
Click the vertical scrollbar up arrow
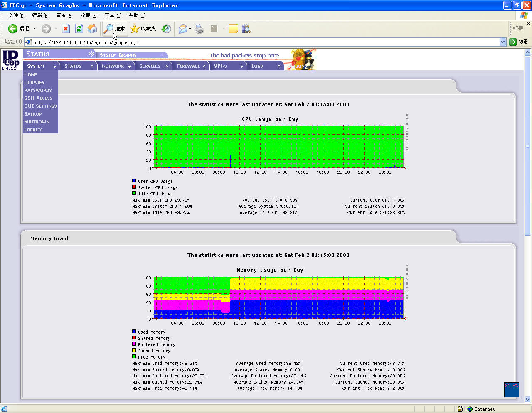(528, 52)
